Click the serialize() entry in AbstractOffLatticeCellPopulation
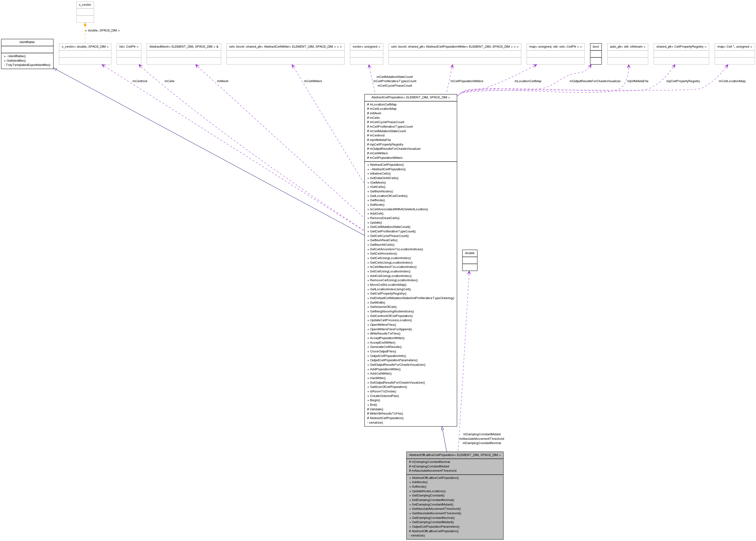756x541 pixels. coord(416,535)
